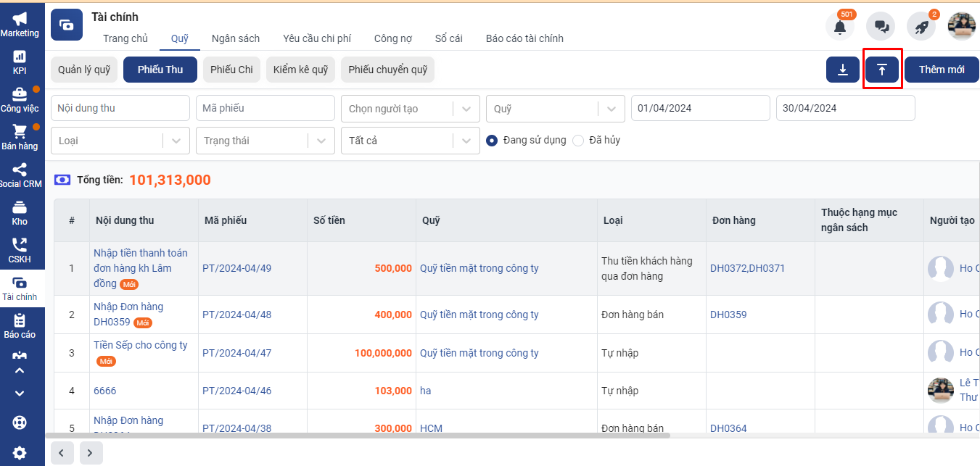980x466 pixels.
Task: Open the KPI module icon
Action: [20, 62]
